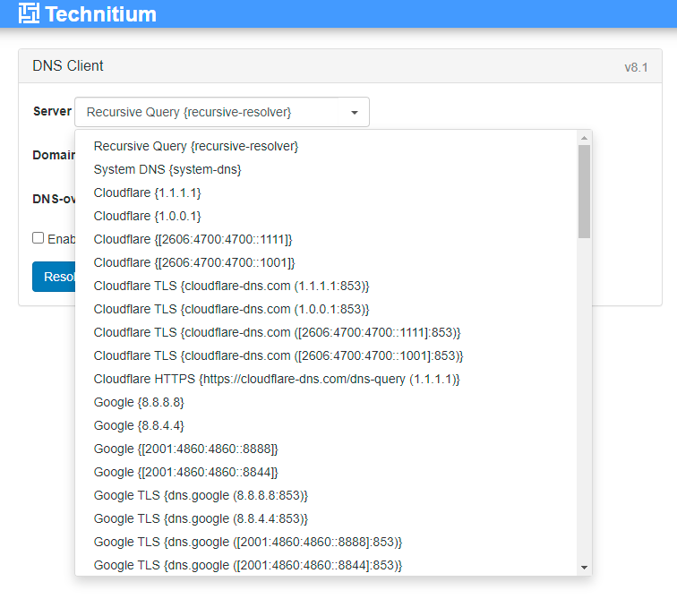Choose System DNS {system-dns} option
Viewport: 677px width, 616px height.
pos(167,169)
